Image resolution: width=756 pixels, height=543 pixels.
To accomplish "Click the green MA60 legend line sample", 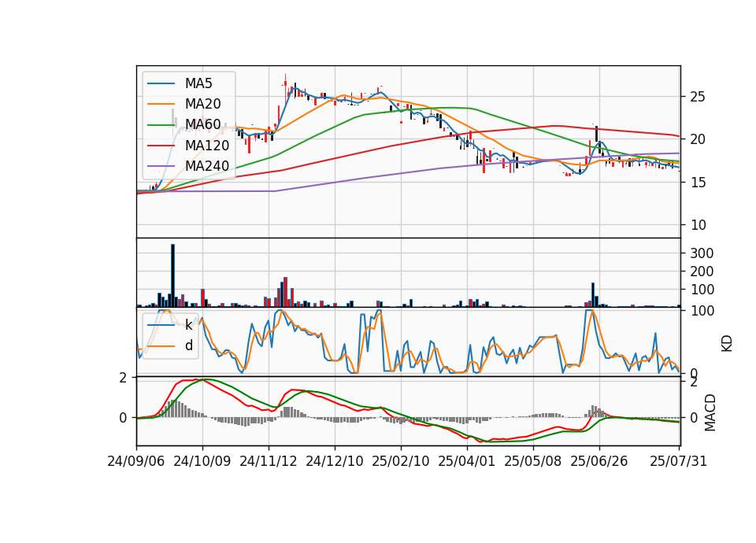I will [x=161, y=125].
